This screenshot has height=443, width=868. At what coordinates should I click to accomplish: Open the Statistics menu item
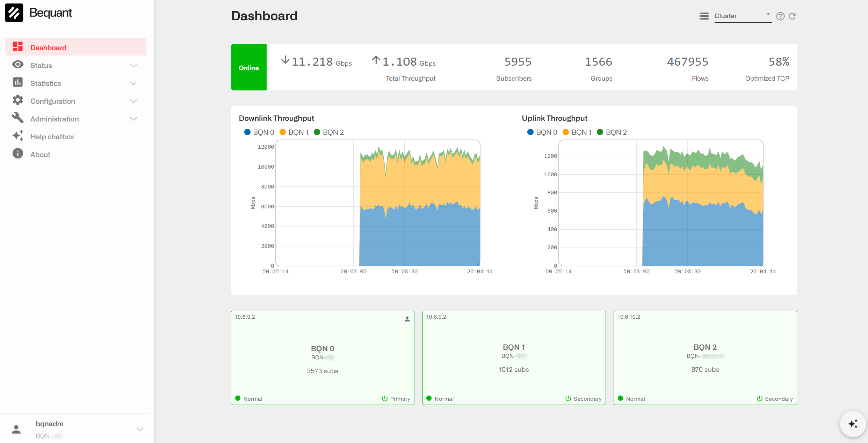(46, 83)
